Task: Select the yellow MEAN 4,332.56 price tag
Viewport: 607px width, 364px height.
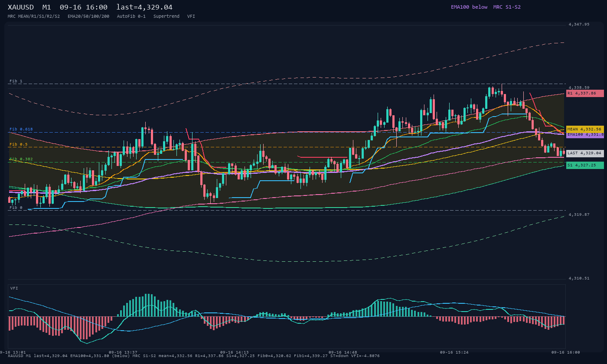Action: coord(585,129)
